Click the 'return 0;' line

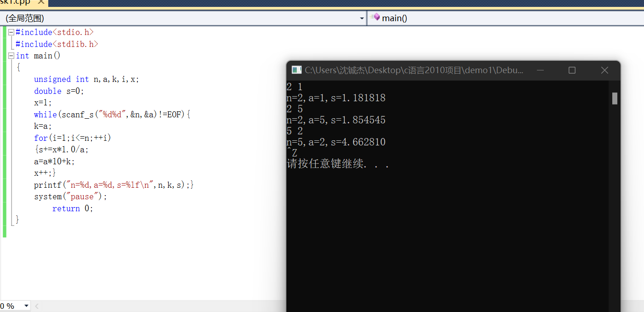(73, 208)
